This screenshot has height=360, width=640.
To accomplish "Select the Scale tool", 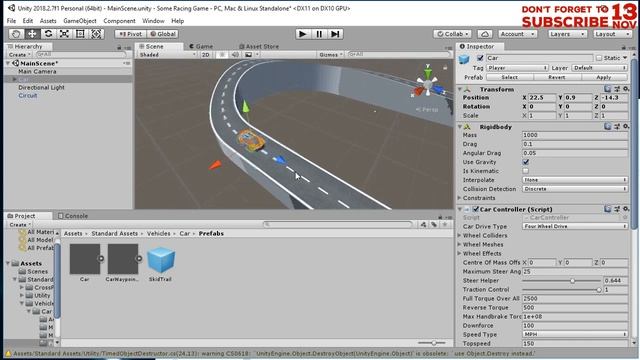I will (64, 34).
